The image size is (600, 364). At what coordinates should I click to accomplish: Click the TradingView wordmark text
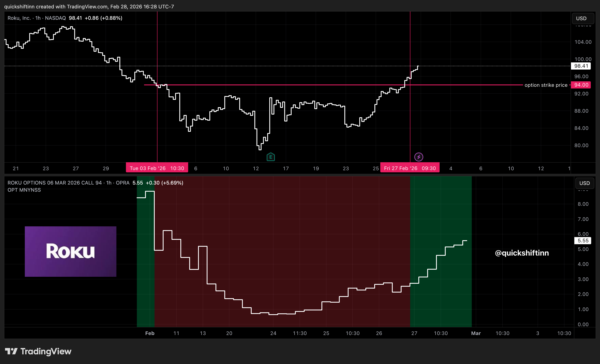click(46, 351)
